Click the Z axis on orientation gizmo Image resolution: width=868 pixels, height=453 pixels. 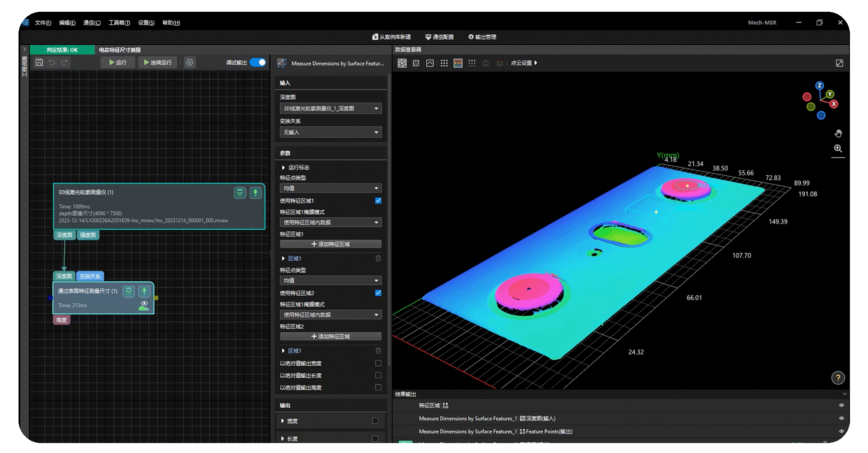[x=820, y=85]
